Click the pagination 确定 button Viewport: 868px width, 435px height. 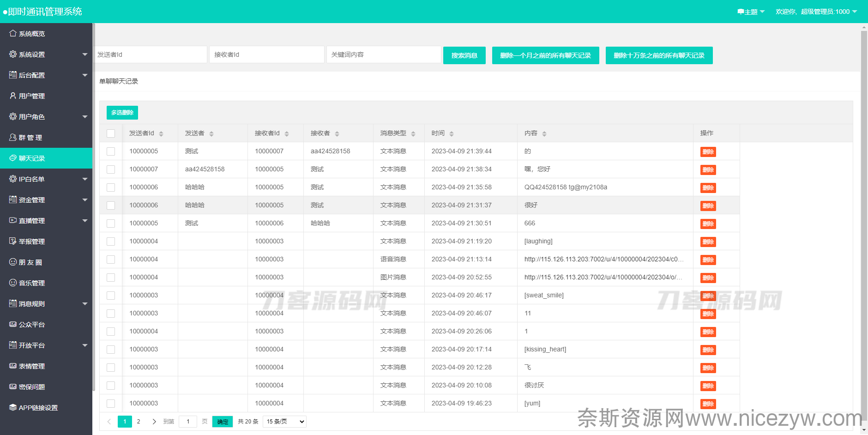223,422
